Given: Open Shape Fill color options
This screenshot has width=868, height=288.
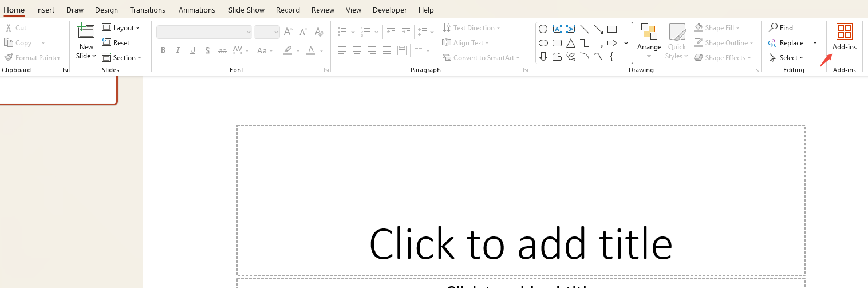Looking at the screenshot, I should (717, 27).
